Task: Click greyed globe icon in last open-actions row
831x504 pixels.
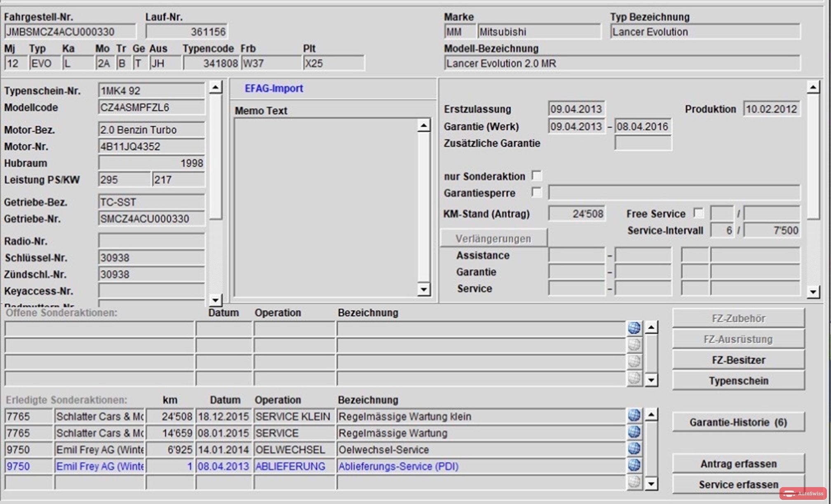Action: (634, 378)
